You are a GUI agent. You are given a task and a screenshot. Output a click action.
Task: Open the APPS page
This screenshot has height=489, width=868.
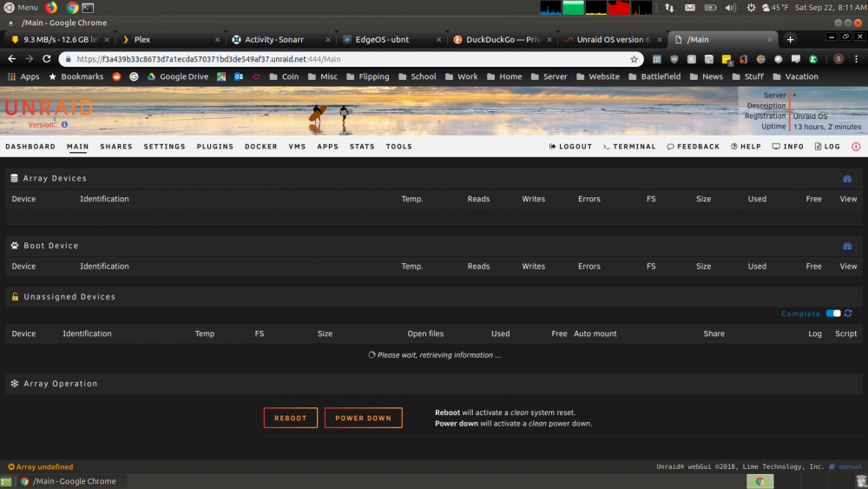pos(328,147)
